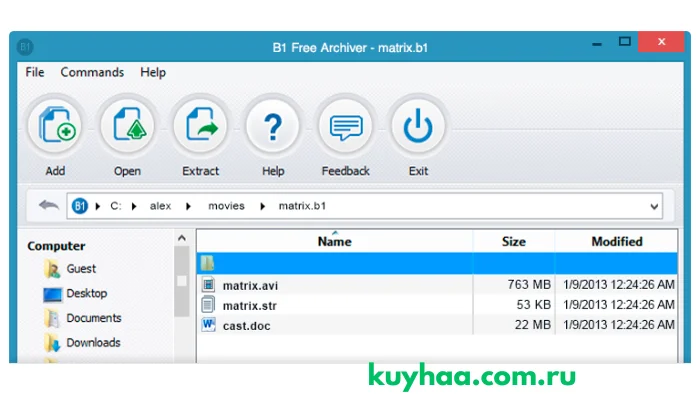Navigate to C: in breadcrumb path
The height and width of the screenshot is (394, 700).
point(116,206)
